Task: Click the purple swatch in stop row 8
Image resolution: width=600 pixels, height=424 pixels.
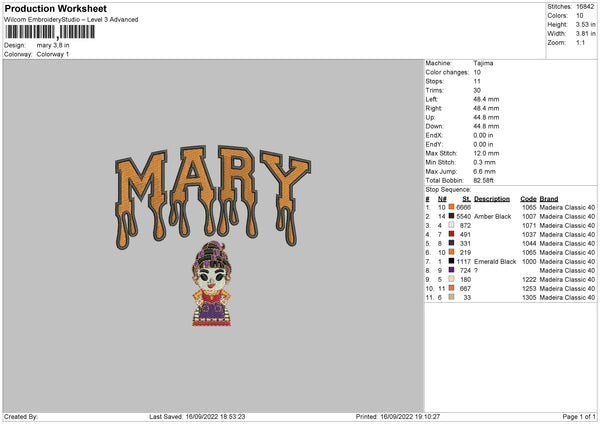Action: point(451,270)
